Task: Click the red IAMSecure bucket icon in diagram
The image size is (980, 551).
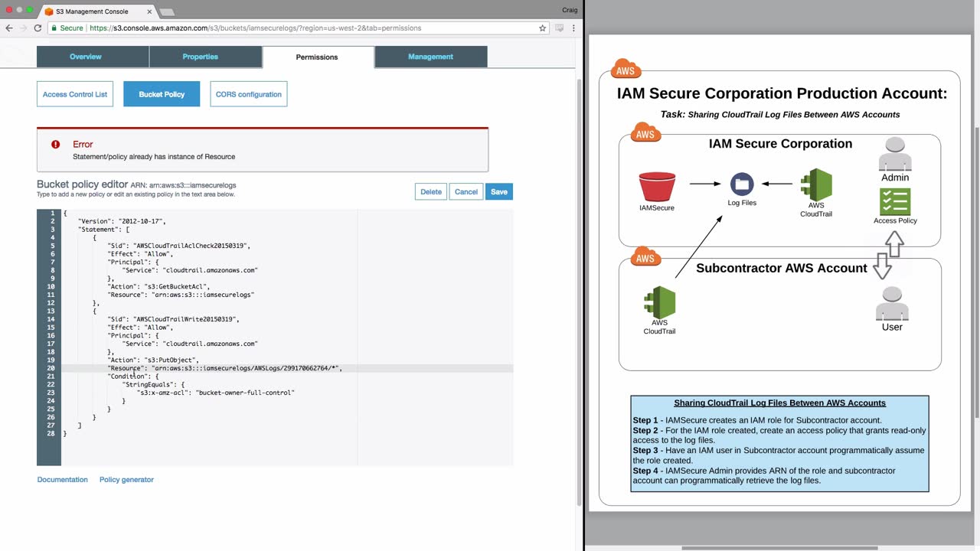Action: 657,187
